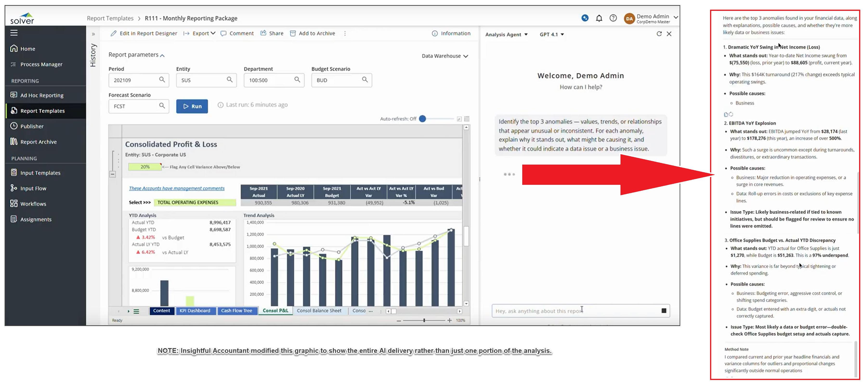Toggle the Auto-refresh switch
This screenshot has height=387, width=868.
click(x=423, y=119)
